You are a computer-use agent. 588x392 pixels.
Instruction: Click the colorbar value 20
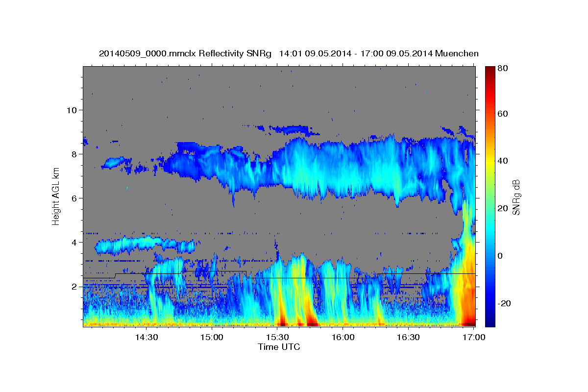point(504,208)
